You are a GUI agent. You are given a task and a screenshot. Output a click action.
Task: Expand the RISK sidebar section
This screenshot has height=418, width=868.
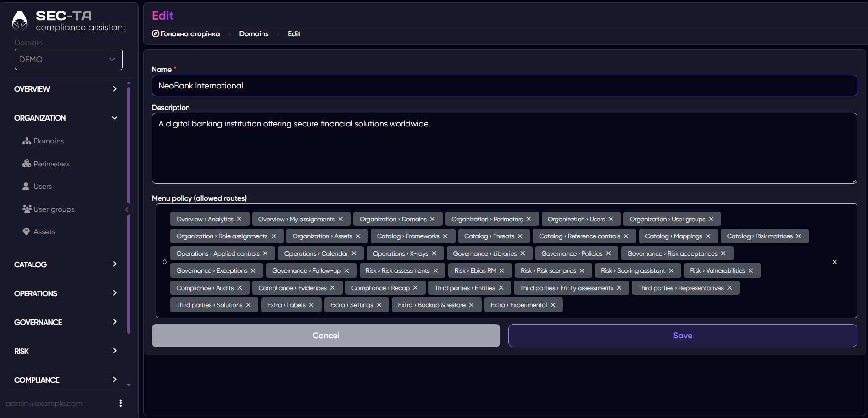pyautogui.click(x=66, y=351)
